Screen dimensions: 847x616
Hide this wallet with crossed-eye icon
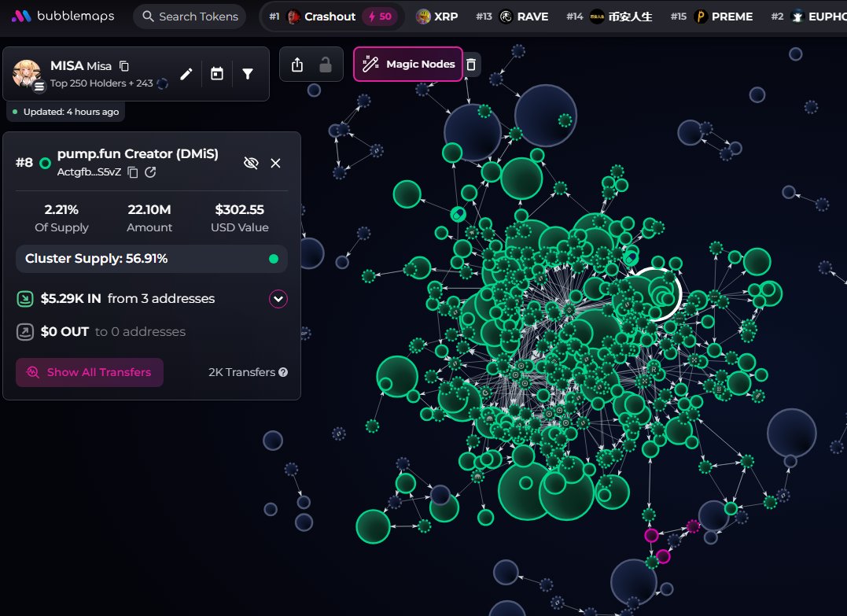click(251, 163)
